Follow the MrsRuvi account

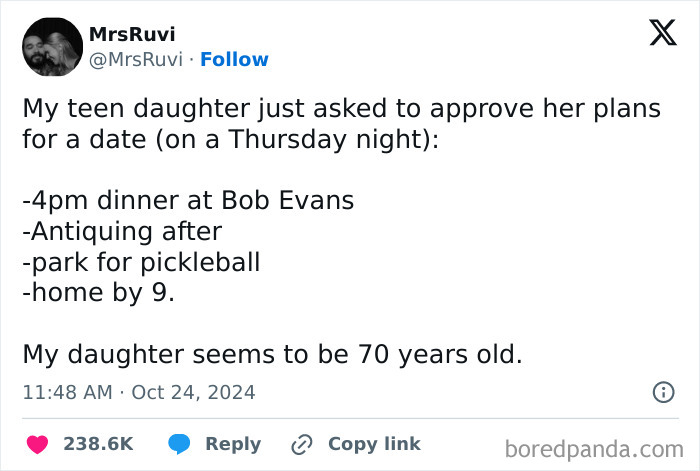(234, 59)
